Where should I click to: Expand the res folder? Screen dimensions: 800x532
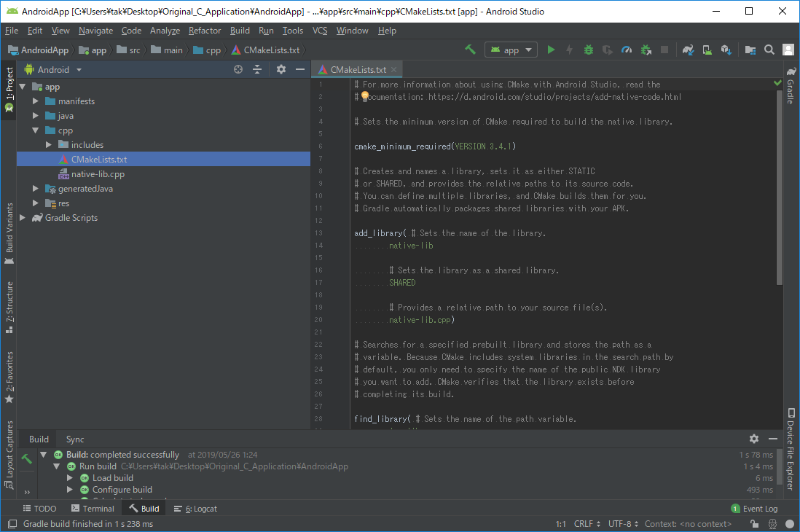(x=36, y=203)
